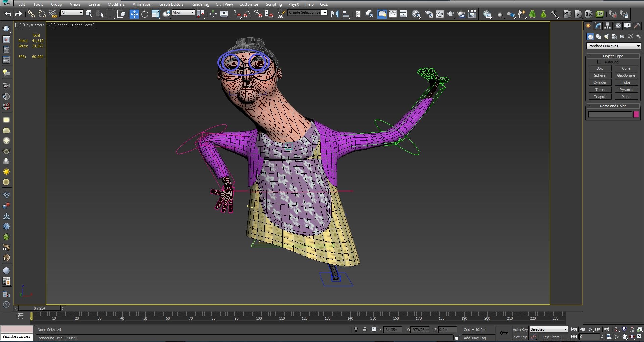Enable the Auto Key animation mode

point(520,329)
